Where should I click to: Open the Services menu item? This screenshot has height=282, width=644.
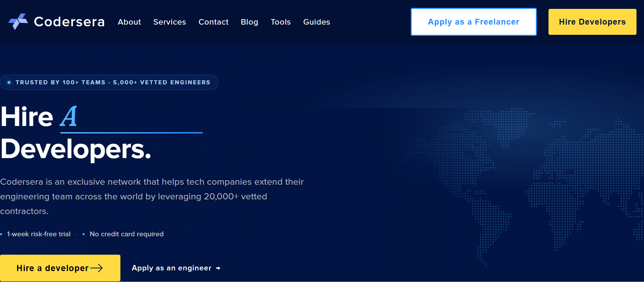pyautogui.click(x=170, y=22)
